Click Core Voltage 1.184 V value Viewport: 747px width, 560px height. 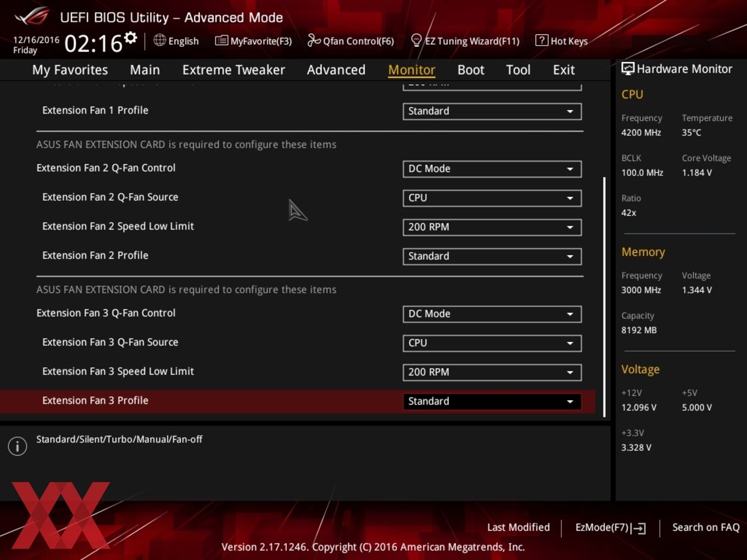click(x=697, y=172)
